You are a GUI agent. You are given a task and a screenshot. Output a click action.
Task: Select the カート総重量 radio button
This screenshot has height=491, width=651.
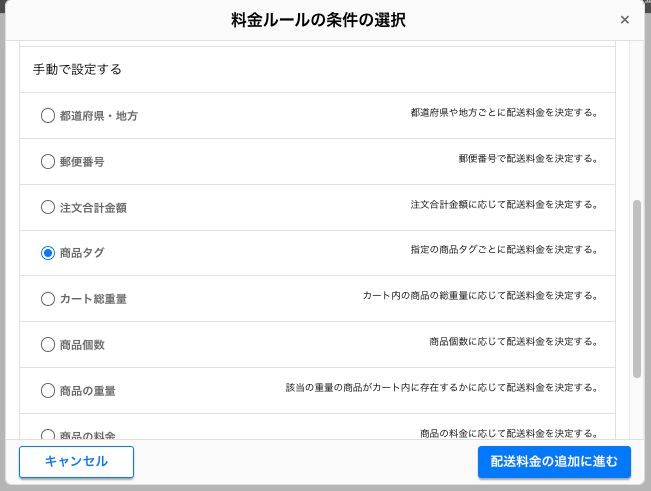(x=48, y=298)
